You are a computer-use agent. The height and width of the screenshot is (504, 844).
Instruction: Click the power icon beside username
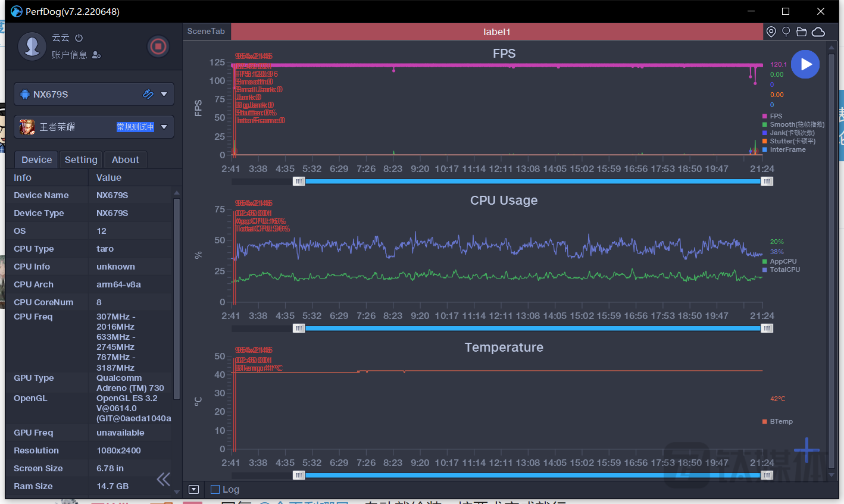pyautogui.click(x=79, y=38)
